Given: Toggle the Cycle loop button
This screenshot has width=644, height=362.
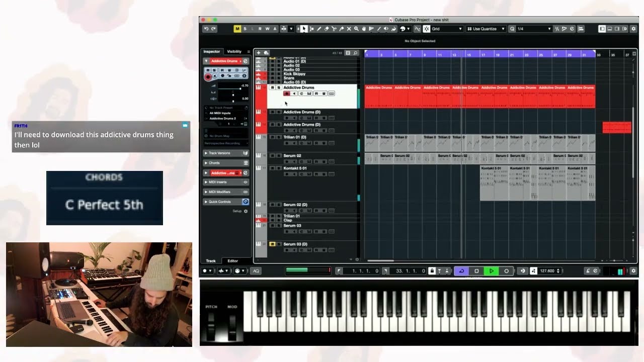Looking at the screenshot, I should pyautogui.click(x=462, y=271).
